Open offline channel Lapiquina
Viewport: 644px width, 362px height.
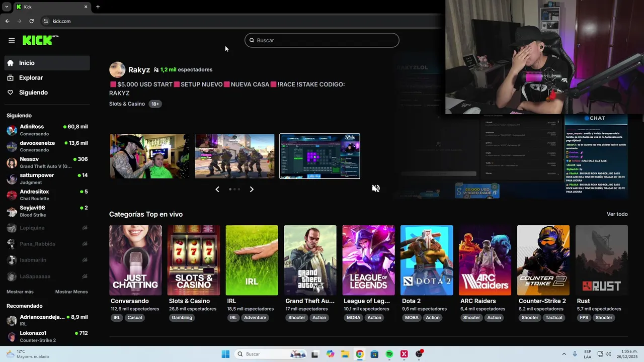tap(47, 228)
